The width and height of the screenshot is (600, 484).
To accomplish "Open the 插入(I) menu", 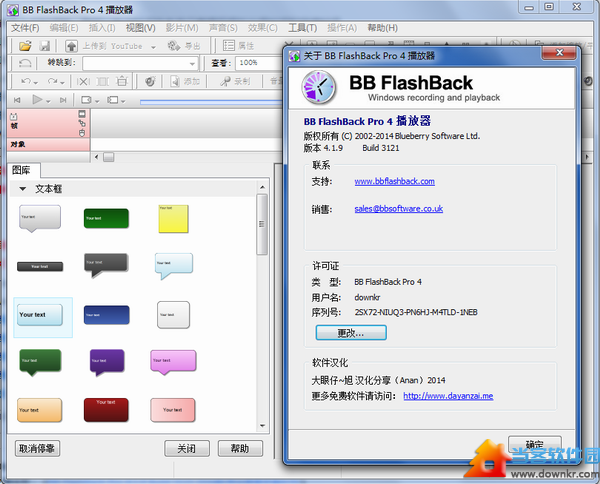I will click(x=102, y=28).
